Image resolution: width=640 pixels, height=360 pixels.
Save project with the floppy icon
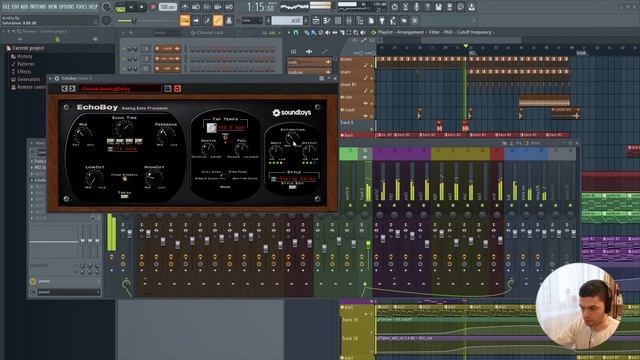(x=438, y=7)
